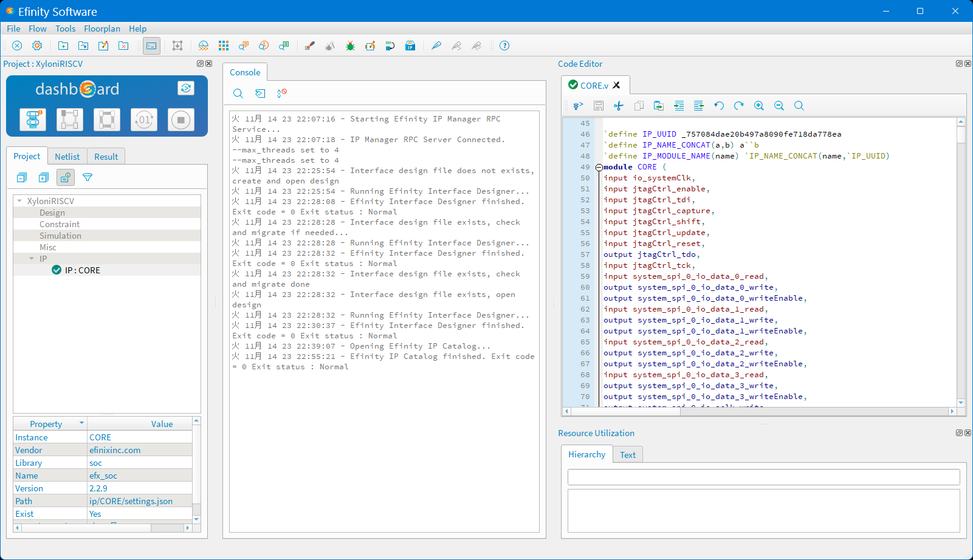Click the dashboard's automated flow toggle icon
The width and height of the screenshot is (973, 560).
coord(185,88)
